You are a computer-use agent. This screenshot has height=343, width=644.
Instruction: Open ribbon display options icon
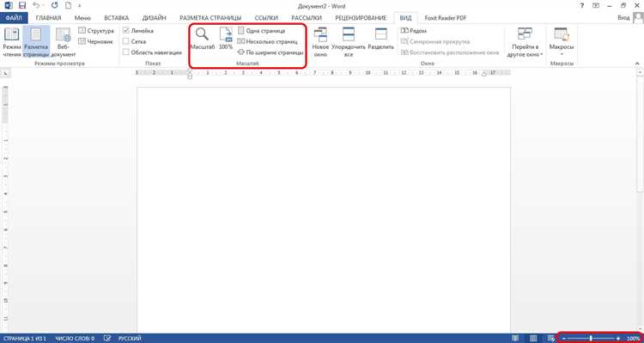click(x=595, y=6)
